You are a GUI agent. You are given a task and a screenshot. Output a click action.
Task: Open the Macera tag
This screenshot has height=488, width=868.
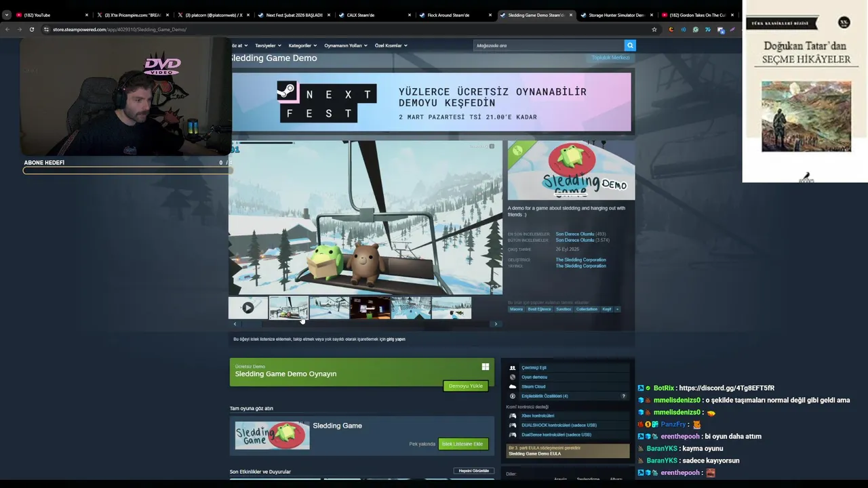click(517, 309)
